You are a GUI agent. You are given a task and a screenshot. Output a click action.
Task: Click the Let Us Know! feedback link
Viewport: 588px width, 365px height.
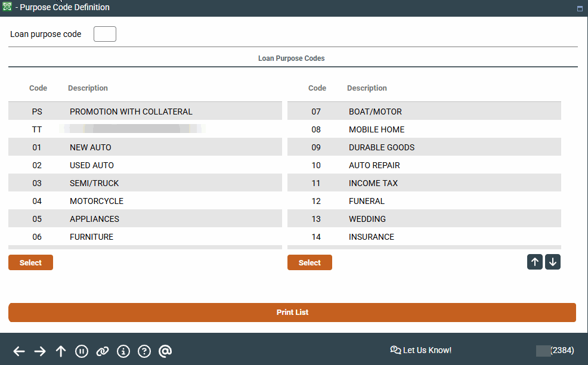click(x=421, y=350)
